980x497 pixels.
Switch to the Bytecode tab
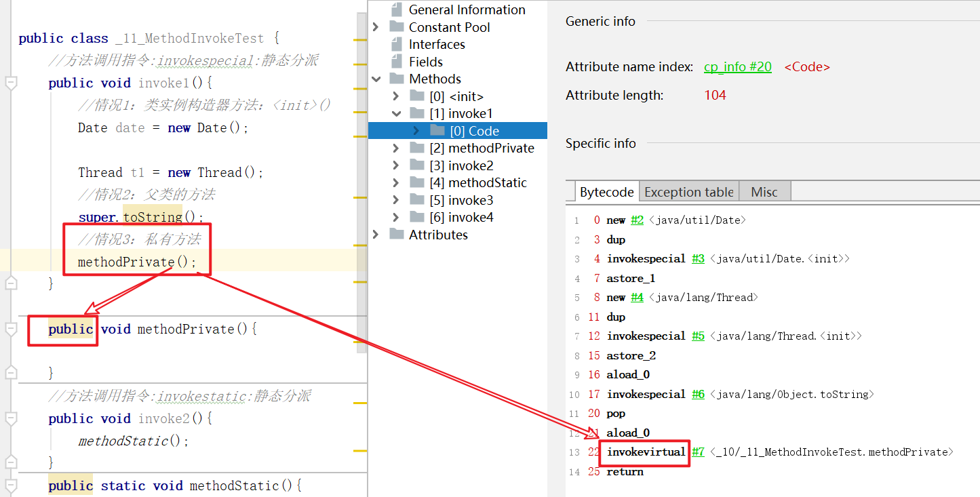(x=606, y=192)
